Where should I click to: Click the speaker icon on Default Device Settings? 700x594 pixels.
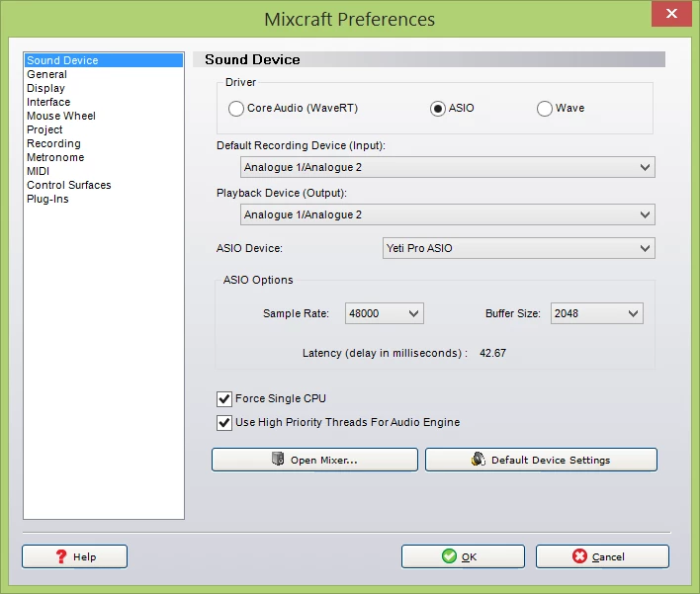point(479,459)
